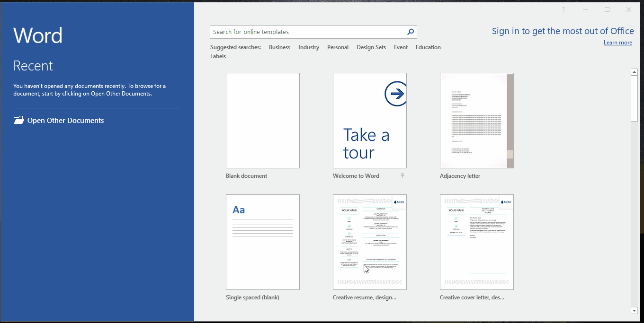Click the vertical scrollbar thumb

(635, 98)
